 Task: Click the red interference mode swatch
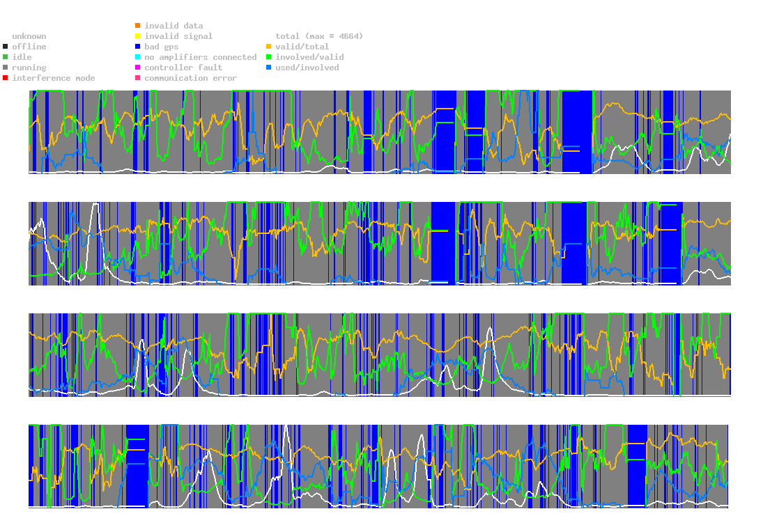pyautogui.click(x=6, y=78)
